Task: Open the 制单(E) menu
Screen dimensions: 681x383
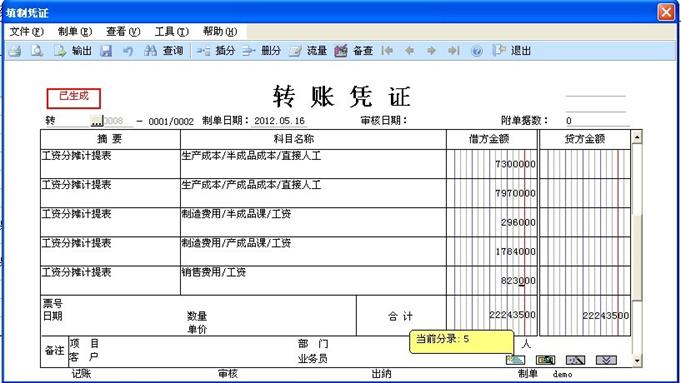Action: (75, 31)
